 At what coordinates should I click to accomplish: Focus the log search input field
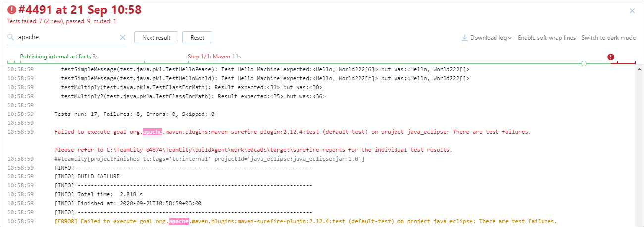67,37
